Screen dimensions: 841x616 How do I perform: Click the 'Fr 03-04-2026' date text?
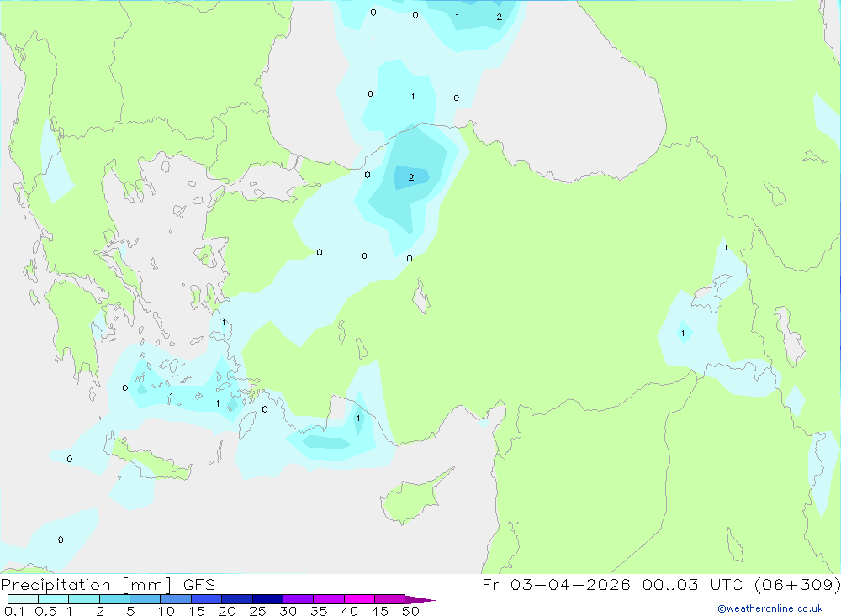point(556,584)
